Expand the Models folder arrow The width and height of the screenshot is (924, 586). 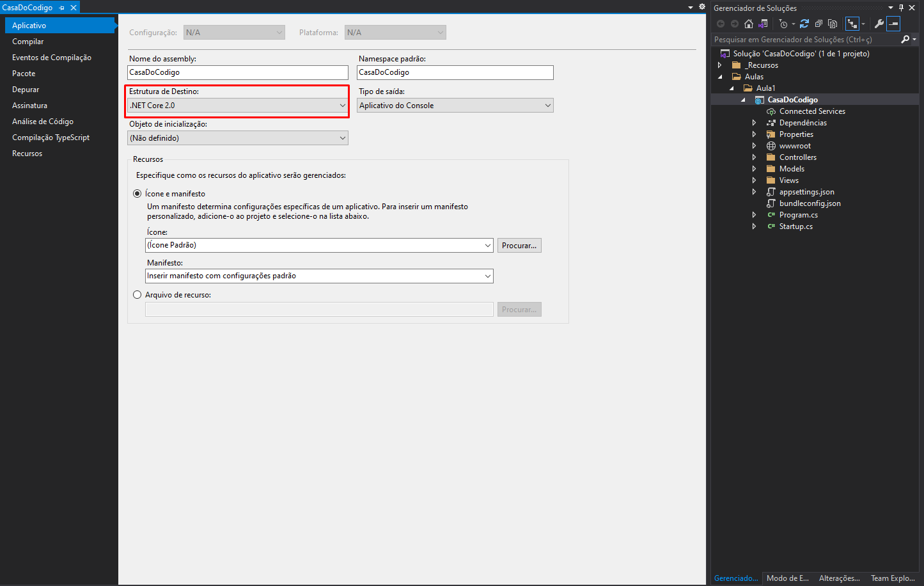tap(755, 169)
